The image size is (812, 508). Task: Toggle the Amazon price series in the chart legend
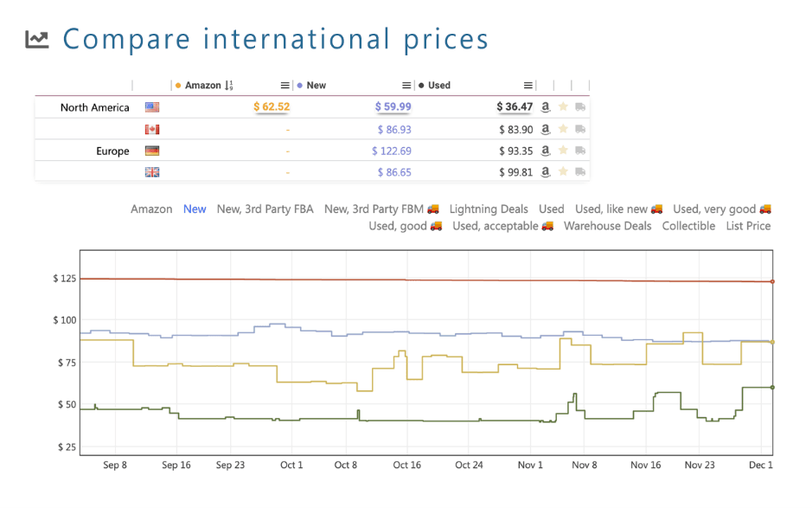pyautogui.click(x=151, y=209)
